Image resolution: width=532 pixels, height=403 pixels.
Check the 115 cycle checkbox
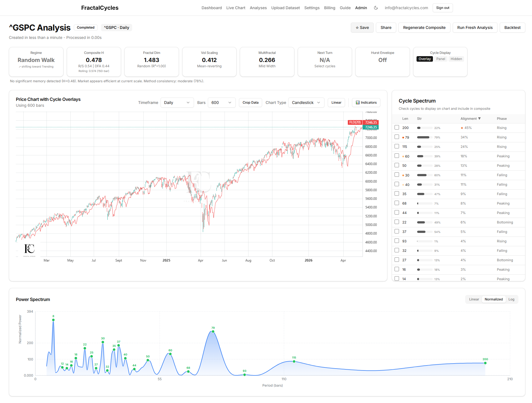coord(397,146)
